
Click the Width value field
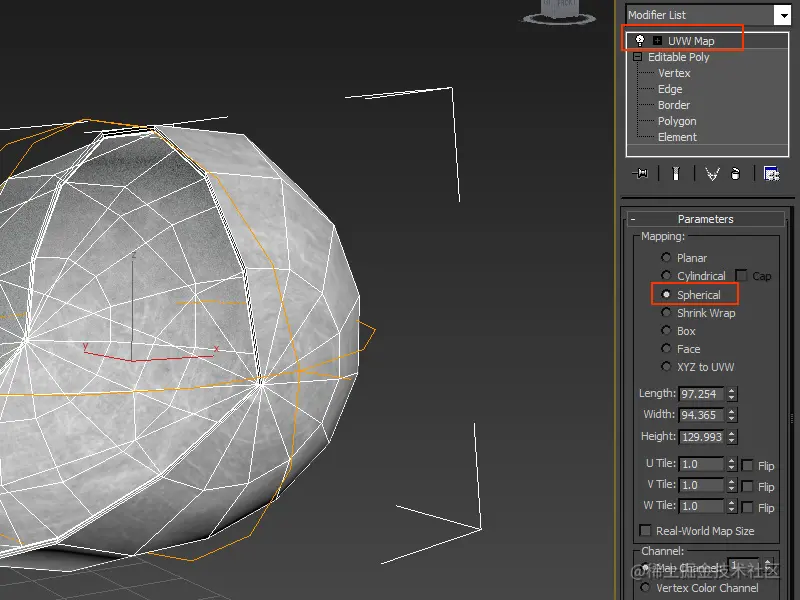point(702,415)
